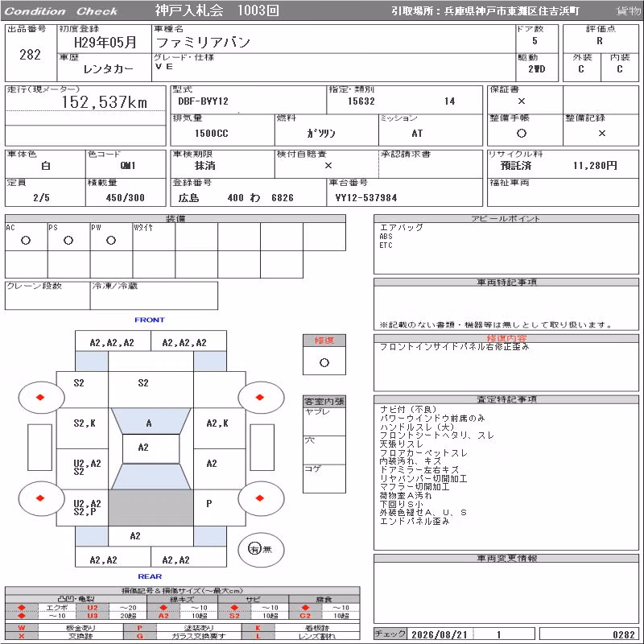Click body color "白"
The image size is (644, 644).
click(x=46, y=166)
